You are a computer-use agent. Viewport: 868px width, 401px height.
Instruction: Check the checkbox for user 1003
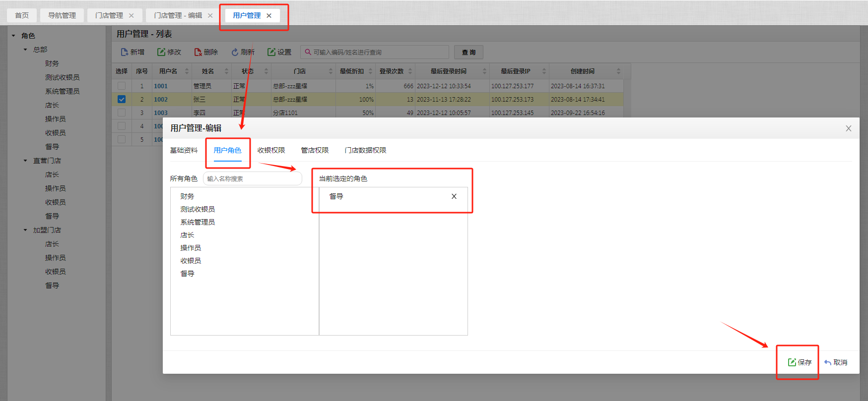click(x=122, y=113)
